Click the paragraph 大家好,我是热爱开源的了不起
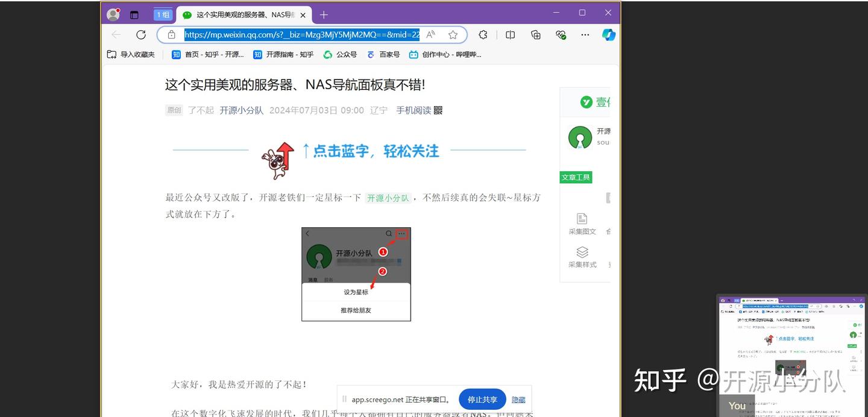Screen dimensions: 868x417 [240, 384]
